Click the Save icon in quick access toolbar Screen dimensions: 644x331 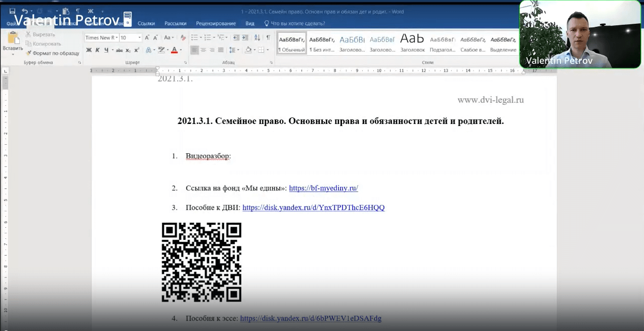click(12, 11)
